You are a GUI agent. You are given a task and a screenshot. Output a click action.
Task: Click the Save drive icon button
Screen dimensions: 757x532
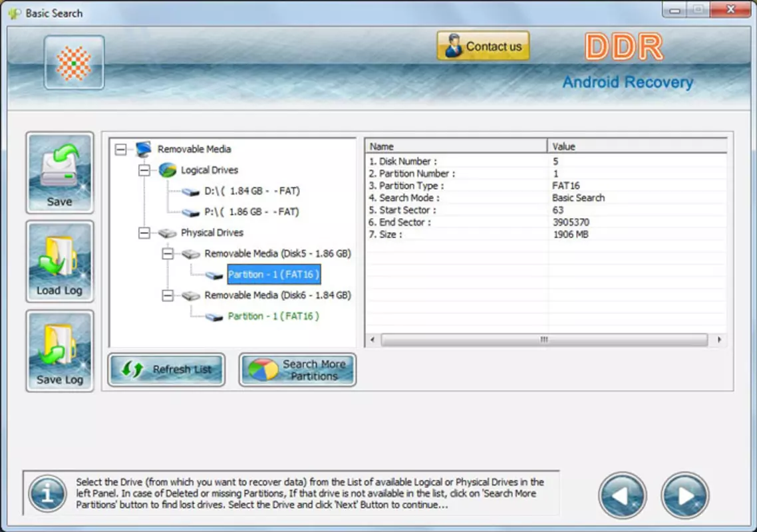point(59,173)
